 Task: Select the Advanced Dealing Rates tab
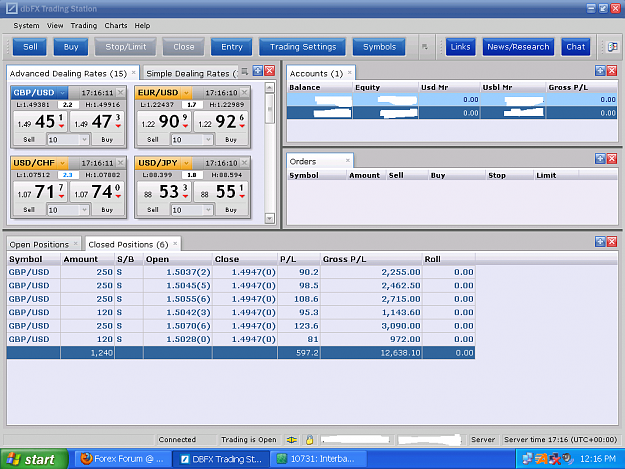click(69, 73)
